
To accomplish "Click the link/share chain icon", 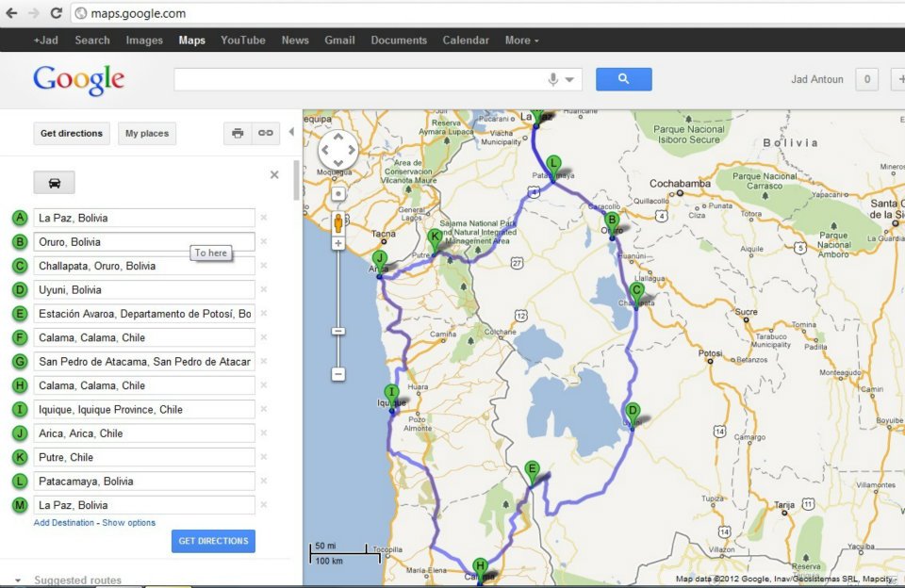I will point(266,134).
